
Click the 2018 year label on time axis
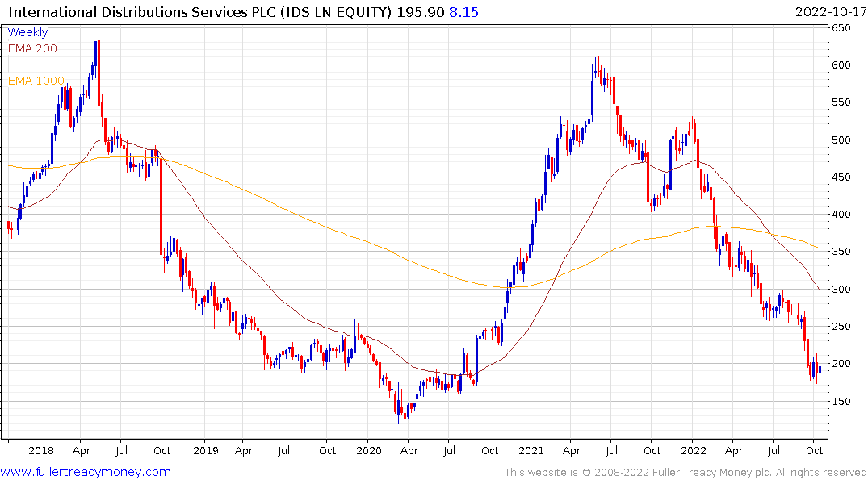tap(41, 450)
